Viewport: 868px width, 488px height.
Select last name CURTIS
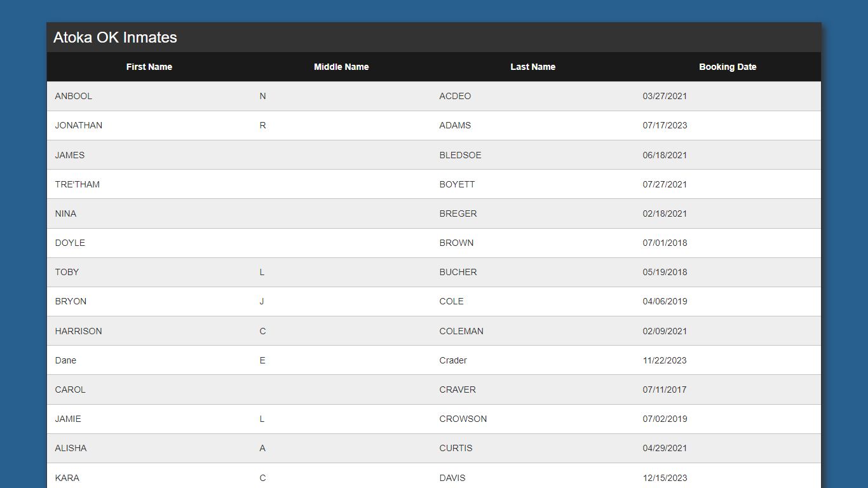click(x=456, y=448)
